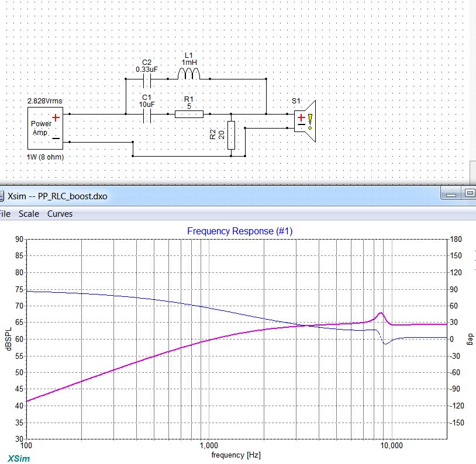
Task: Open the File menu in graph window
Action: [5, 214]
